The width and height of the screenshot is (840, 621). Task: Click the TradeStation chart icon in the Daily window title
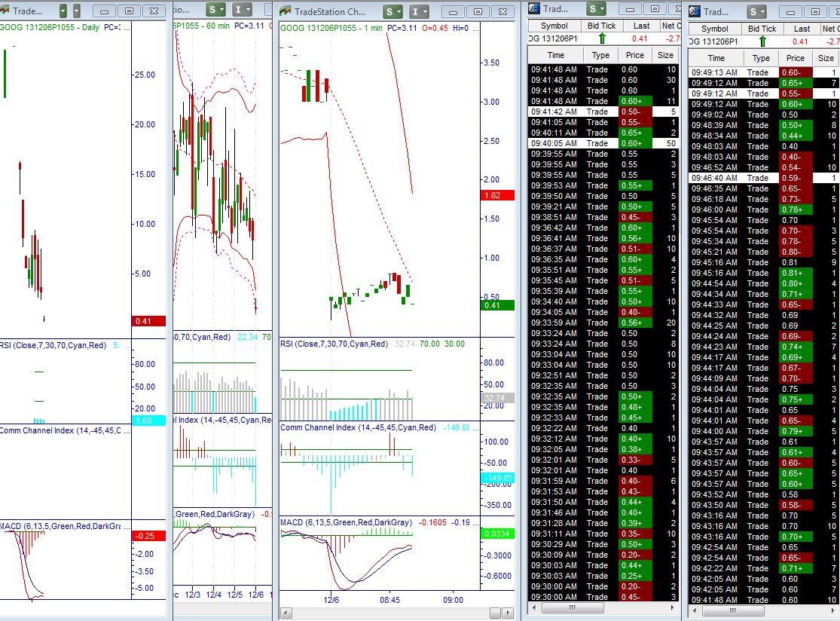click(x=5, y=11)
